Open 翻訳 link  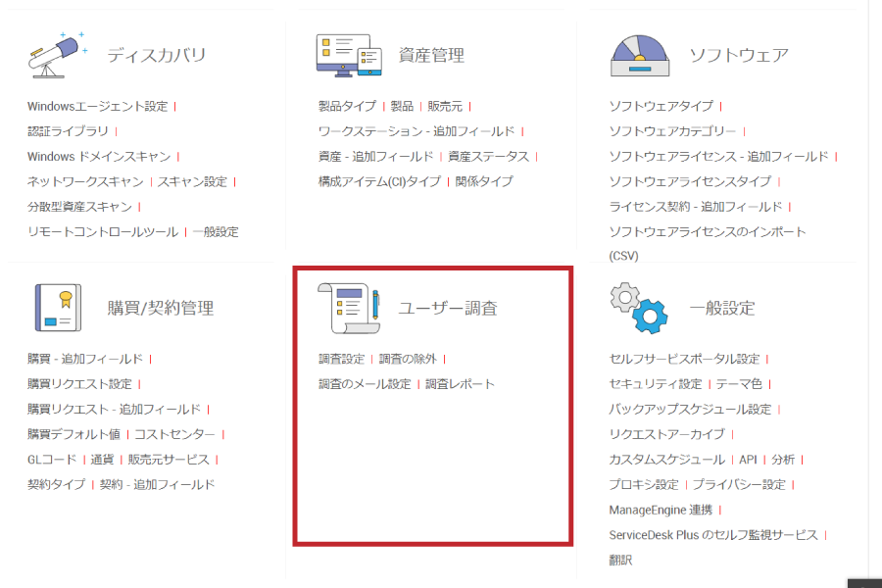click(620, 561)
